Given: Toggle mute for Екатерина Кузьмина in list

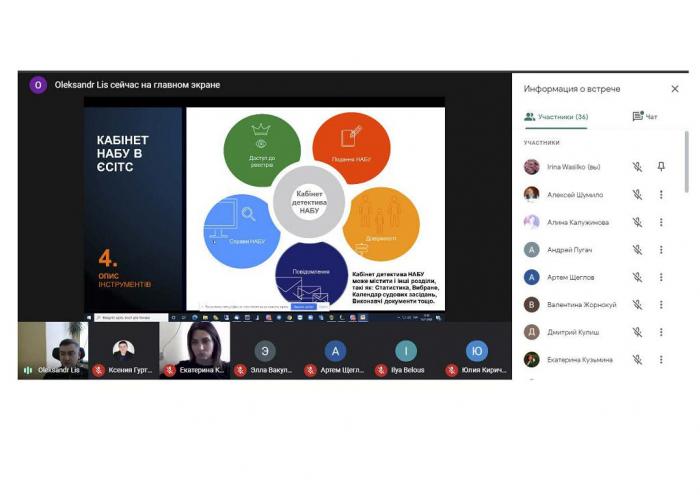Looking at the screenshot, I should click(637, 360).
